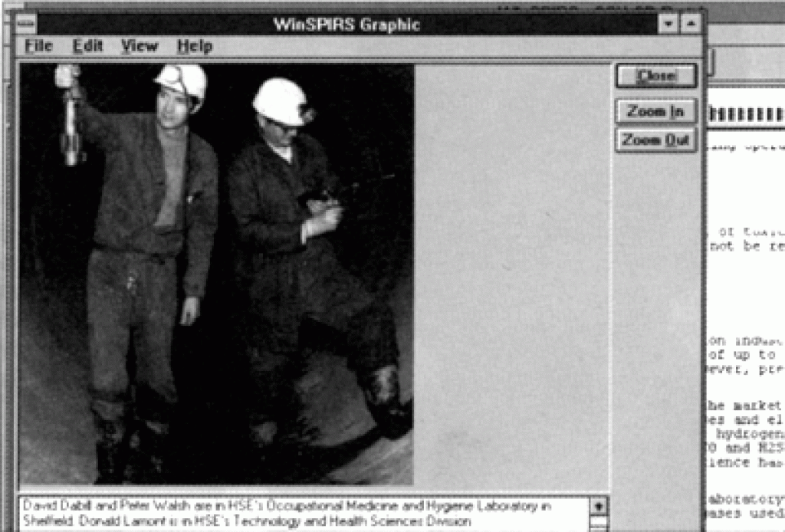Screen dimensions: 785x532
Task: Minimize window using the down-arrow button
Action: click(x=668, y=24)
